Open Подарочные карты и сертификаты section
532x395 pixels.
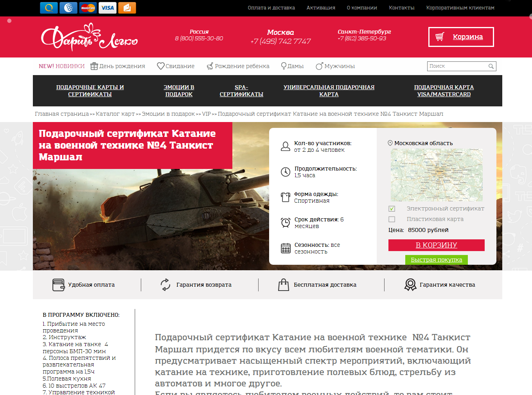tap(90, 91)
